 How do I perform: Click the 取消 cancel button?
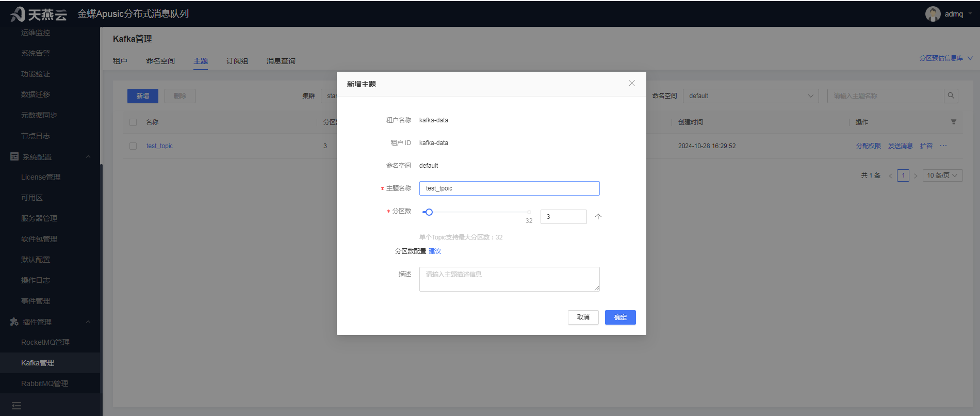tap(583, 317)
